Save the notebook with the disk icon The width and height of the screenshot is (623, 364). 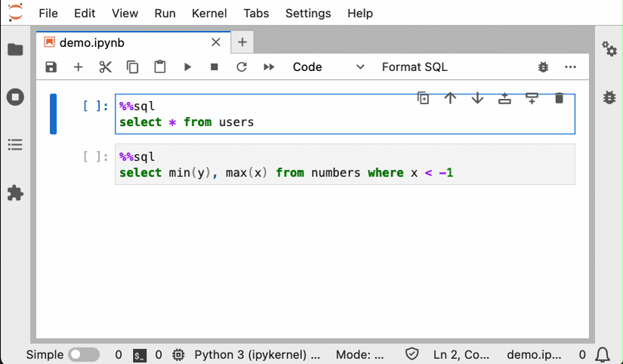(51, 67)
